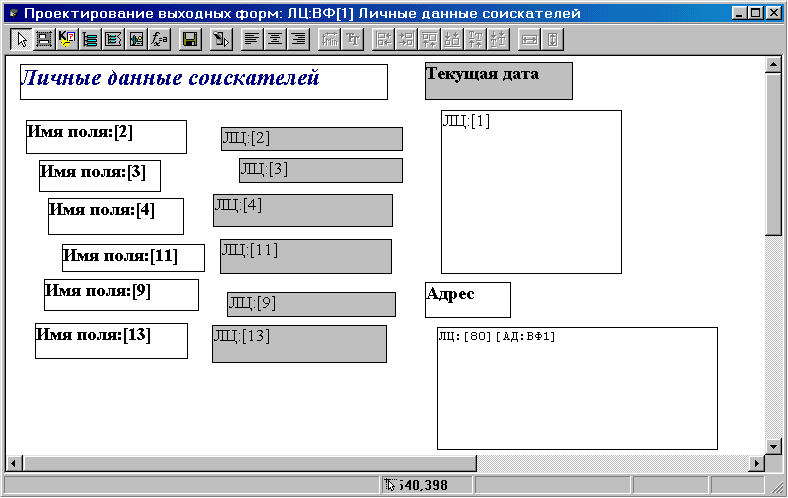Click the vertical scrollbar down arrow
The image size is (788, 498).
click(x=773, y=446)
